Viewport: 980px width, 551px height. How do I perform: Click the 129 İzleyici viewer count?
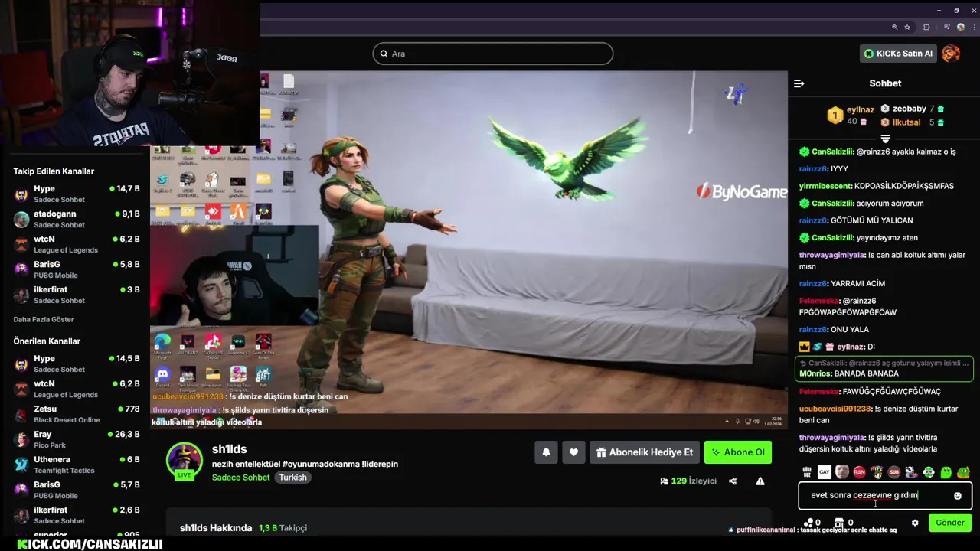coord(688,481)
